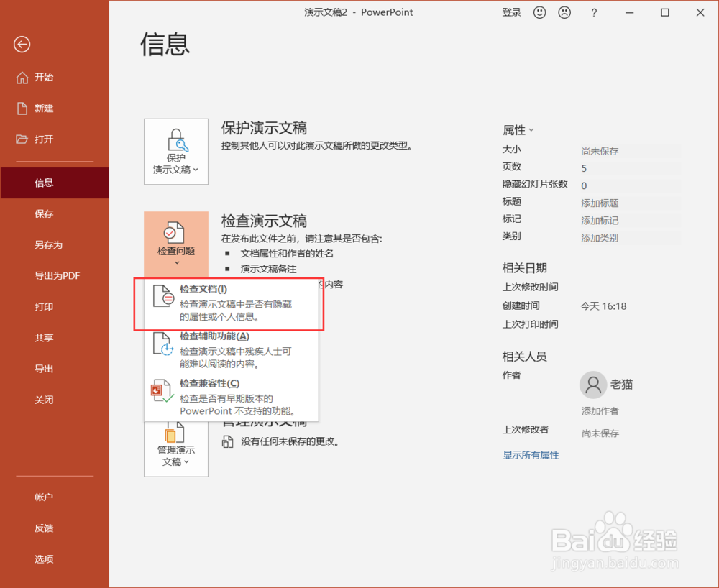Expand the 属性 dropdown header
Image resolution: width=719 pixels, height=588 pixels.
coord(518,130)
